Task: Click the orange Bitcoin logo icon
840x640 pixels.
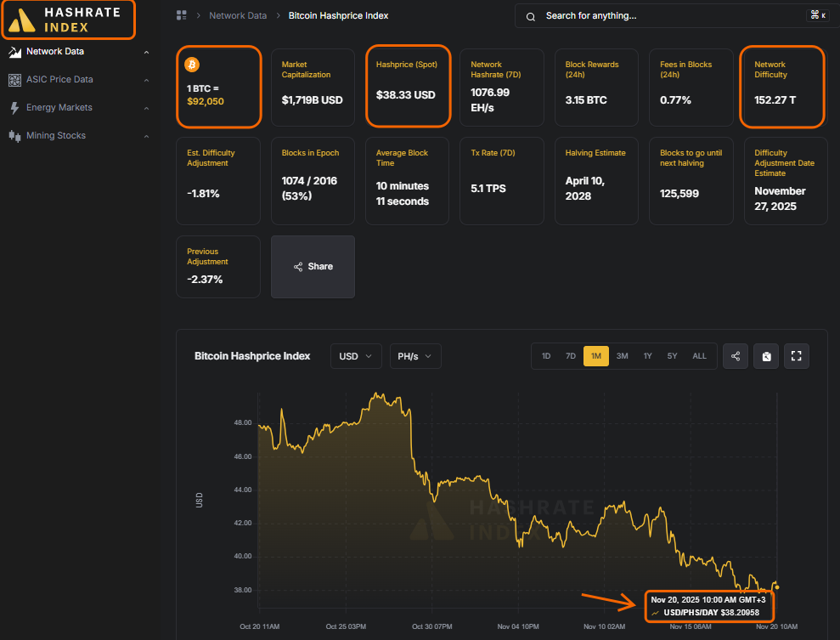Action: [x=192, y=65]
